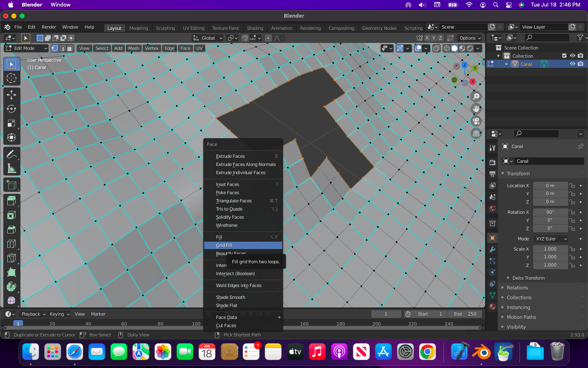Open the Global transform orientation dropdown
This screenshot has height=368, width=588.
coord(208,38)
